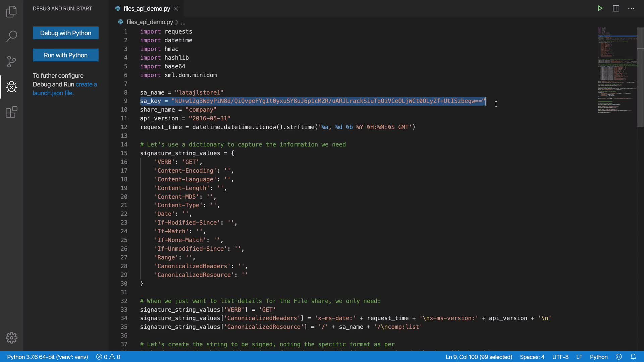The image size is (644, 362).
Task: Expand breadcrumb ellipsis after files_api_demo.py
Action: tap(183, 22)
